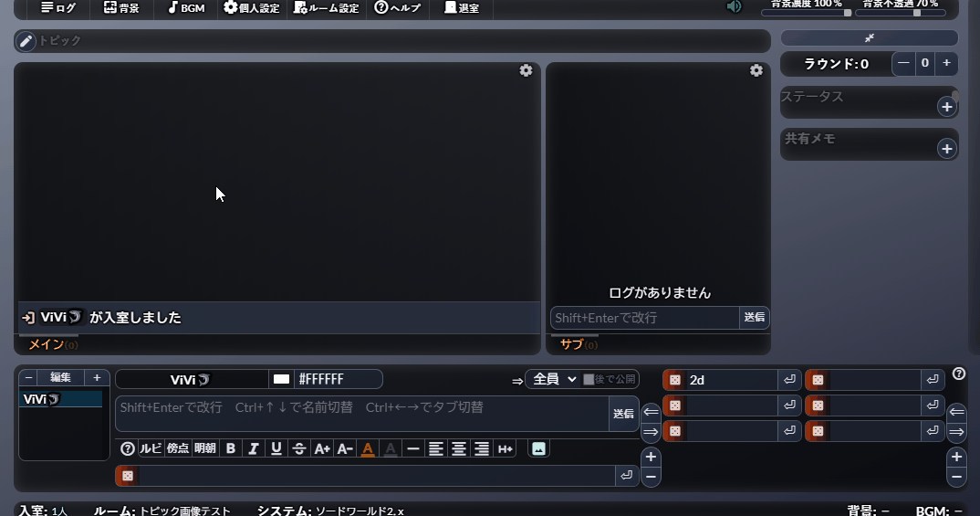Viewport: 980px width, 516px height.
Task: Open the BGM menu
Action: point(186,7)
